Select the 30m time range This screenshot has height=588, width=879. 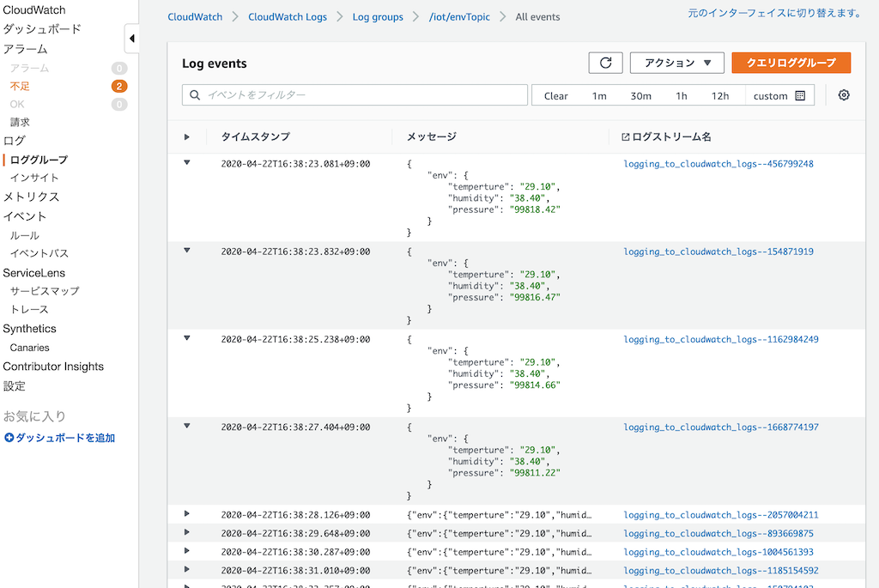coord(640,96)
